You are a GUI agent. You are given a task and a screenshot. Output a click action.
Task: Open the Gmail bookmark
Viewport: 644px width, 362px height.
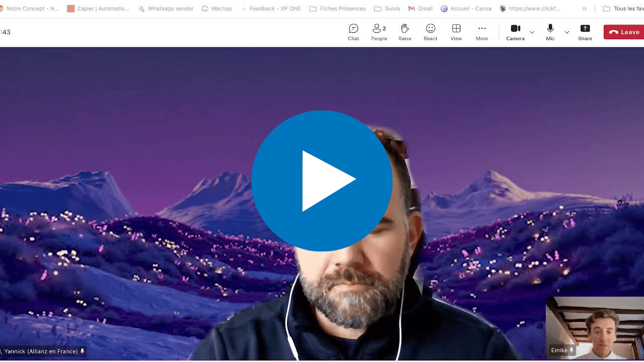click(420, 9)
